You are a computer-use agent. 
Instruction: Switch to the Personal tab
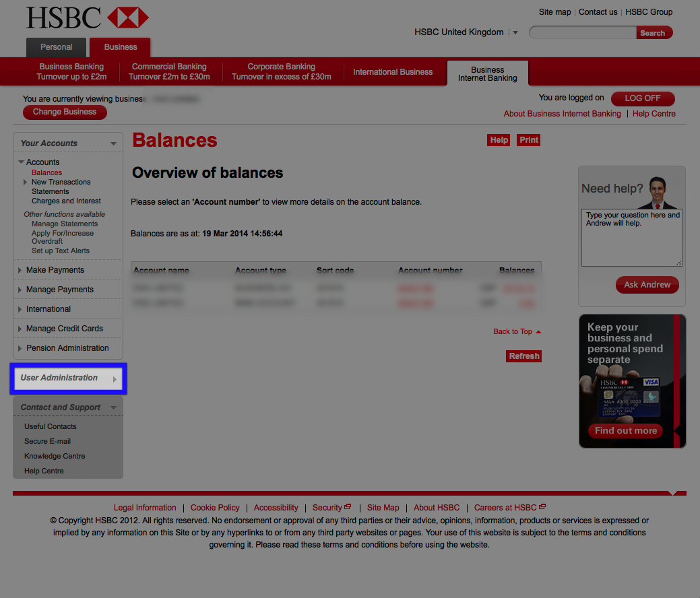[56, 47]
